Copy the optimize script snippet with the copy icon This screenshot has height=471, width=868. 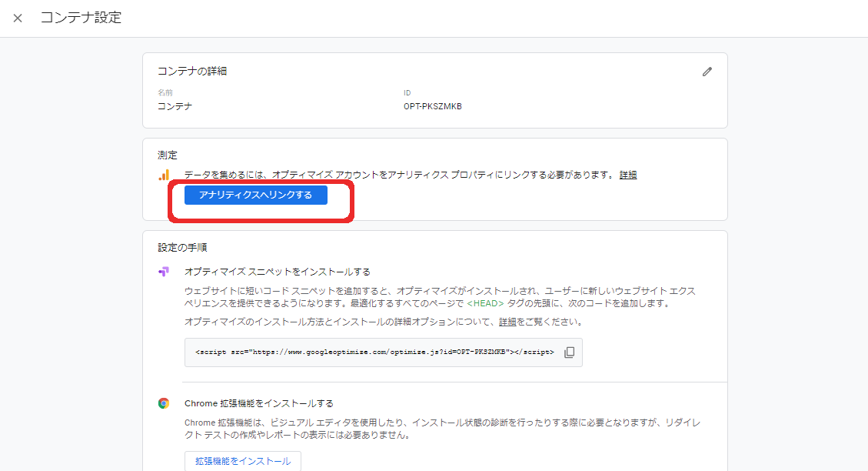click(569, 352)
